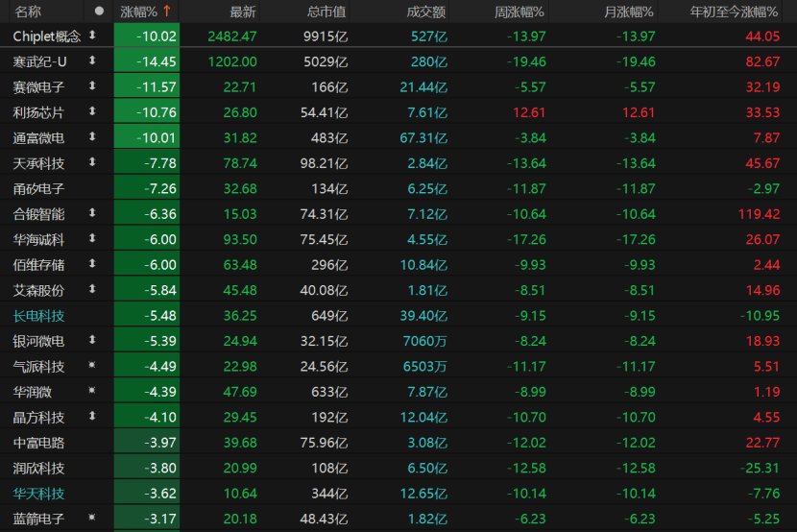Sort the list by 最新 column
Image resolution: width=797 pixels, height=532 pixels.
tap(243, 12)
